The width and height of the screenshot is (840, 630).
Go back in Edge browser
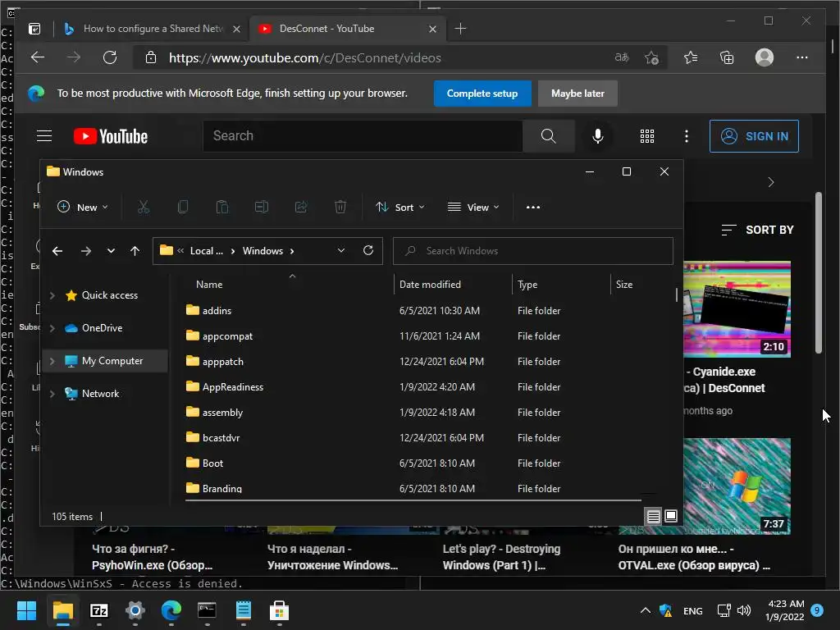coord(38,58)
